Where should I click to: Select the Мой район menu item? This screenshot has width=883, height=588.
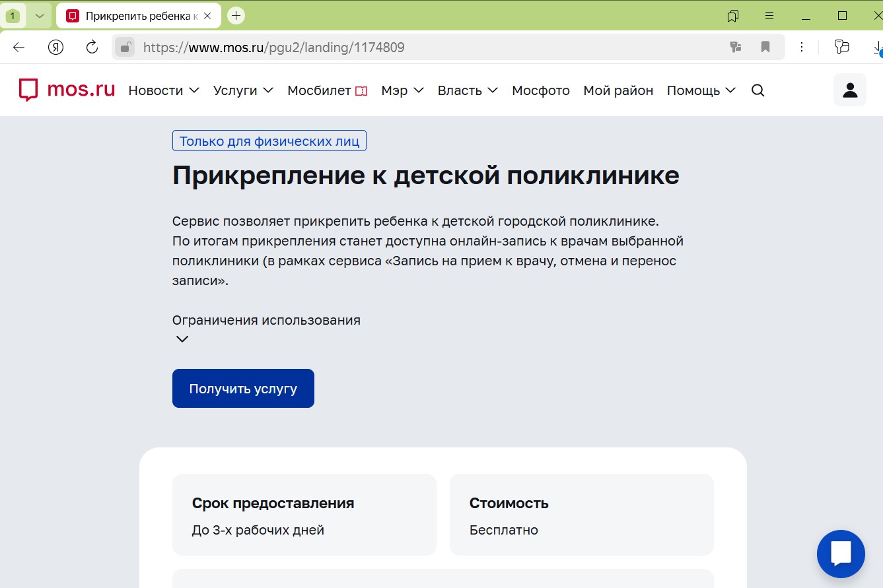(x=618, y=90)
